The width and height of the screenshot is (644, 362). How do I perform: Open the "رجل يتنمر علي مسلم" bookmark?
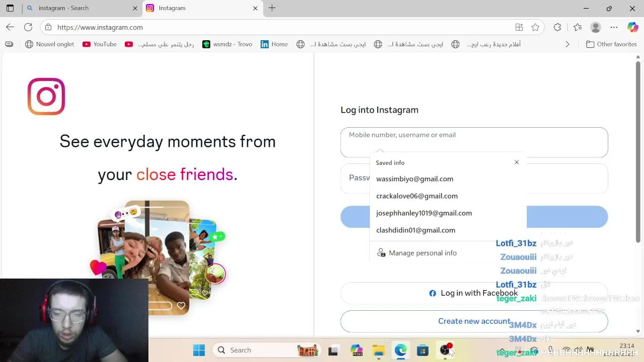point(159,44)
